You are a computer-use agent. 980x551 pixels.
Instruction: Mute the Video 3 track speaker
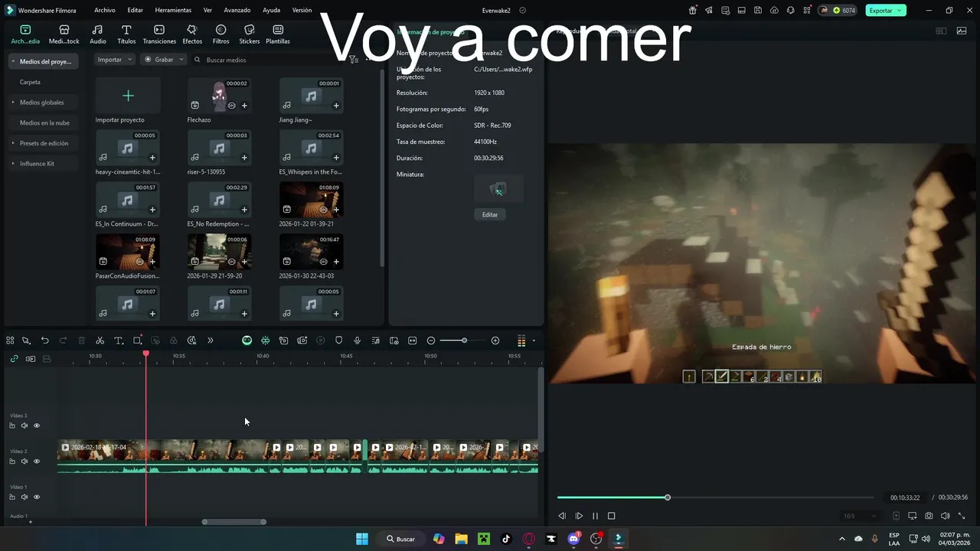tap(24, 425)
